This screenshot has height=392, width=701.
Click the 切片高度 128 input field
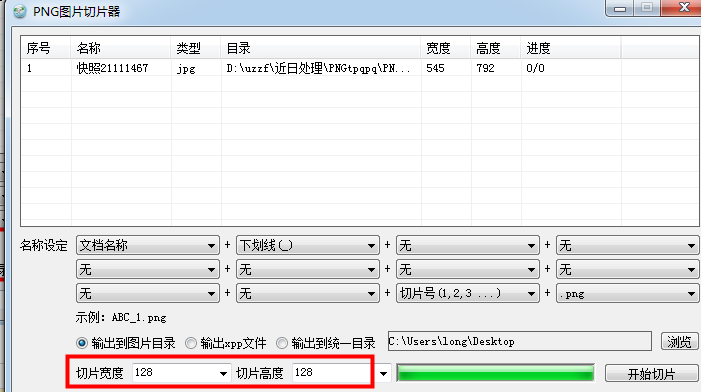point(332,373)
